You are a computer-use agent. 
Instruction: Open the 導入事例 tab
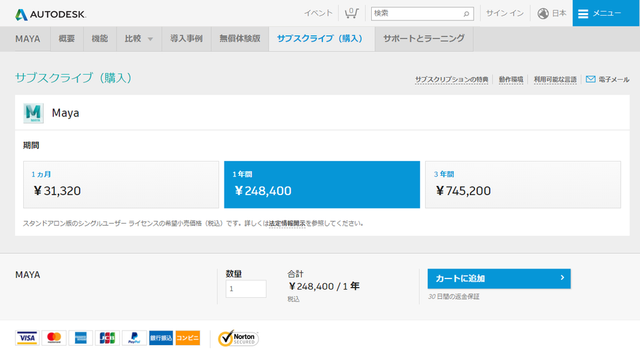[x=186, y=39]
